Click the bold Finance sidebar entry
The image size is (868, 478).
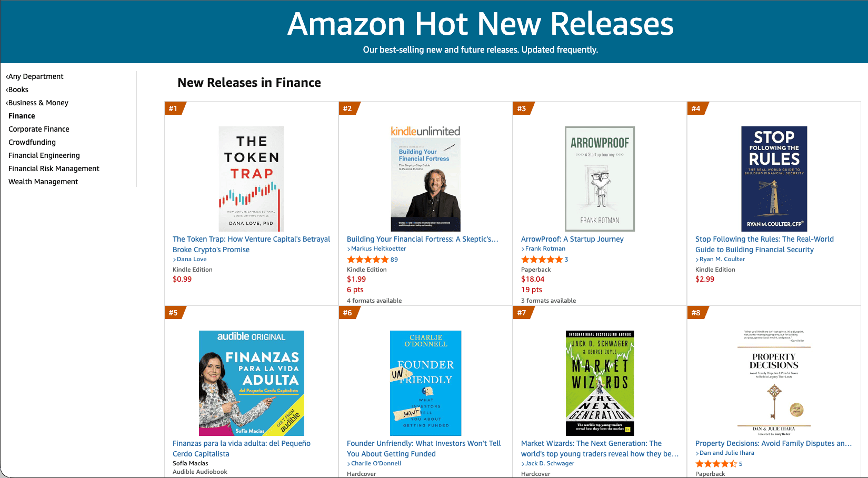point(22,115)
